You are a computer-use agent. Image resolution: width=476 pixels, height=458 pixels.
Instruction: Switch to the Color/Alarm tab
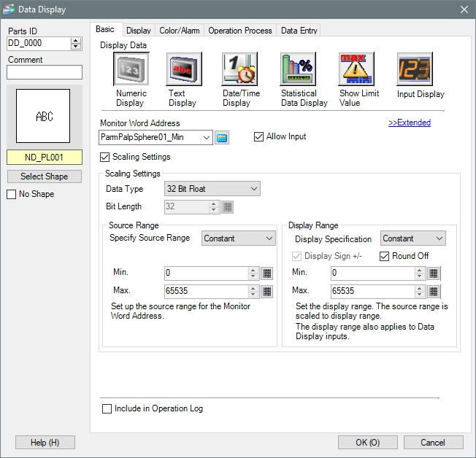(x=179, y=31)
